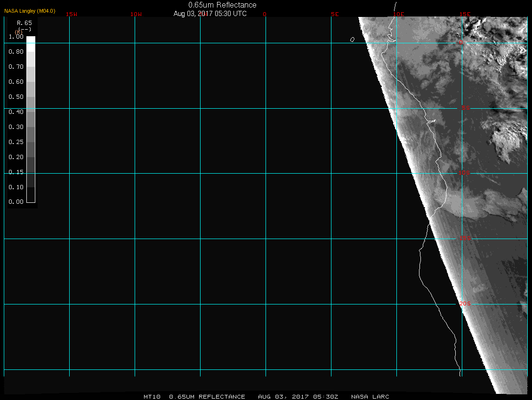
Task: Select the 0.65um Reflectance title text
Action: (222, 5)
